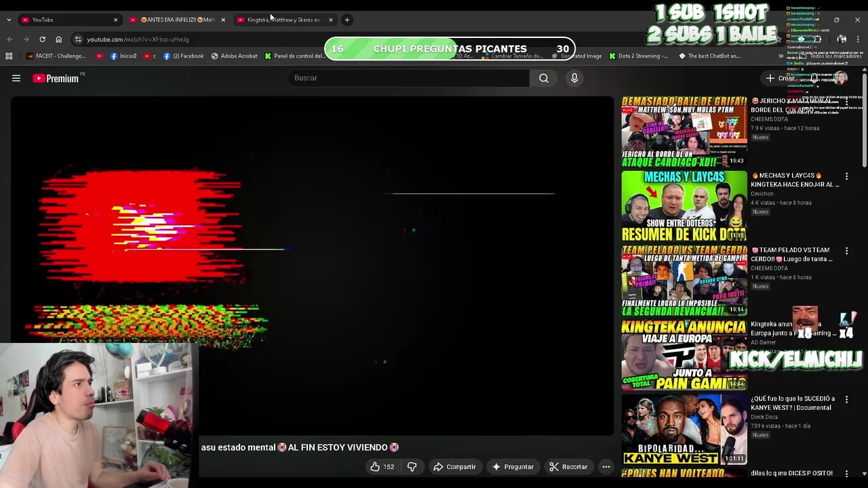Close the first YouTube tab
The height and width of the screenshot is (488, 868).
[115, 20]
